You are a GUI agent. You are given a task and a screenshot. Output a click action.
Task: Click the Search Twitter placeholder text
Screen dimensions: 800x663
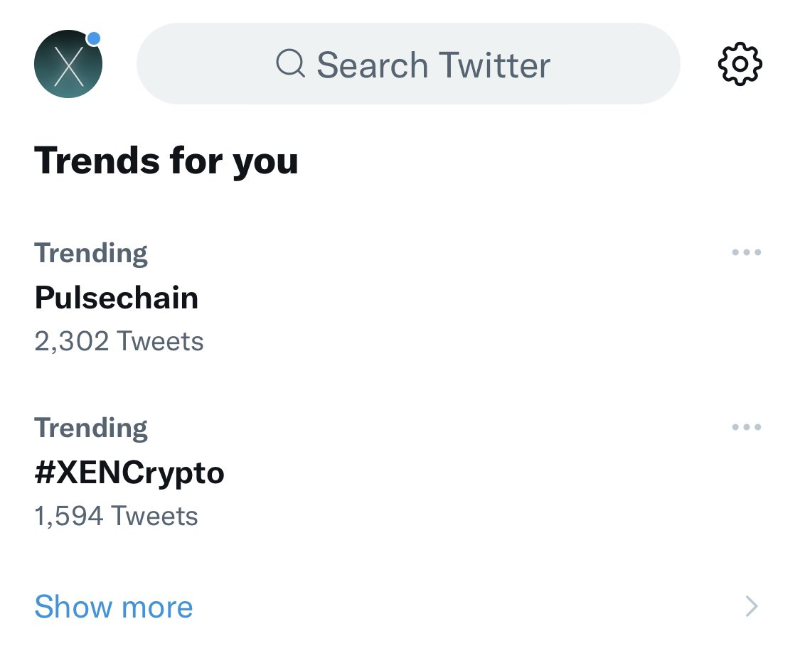(433, 65)
